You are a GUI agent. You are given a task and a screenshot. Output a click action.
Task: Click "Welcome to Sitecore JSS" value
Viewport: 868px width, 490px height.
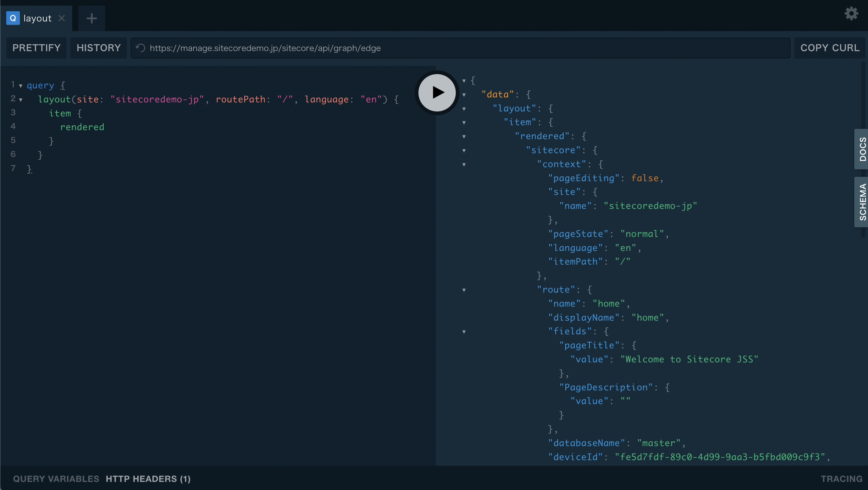tap(689, 359)
